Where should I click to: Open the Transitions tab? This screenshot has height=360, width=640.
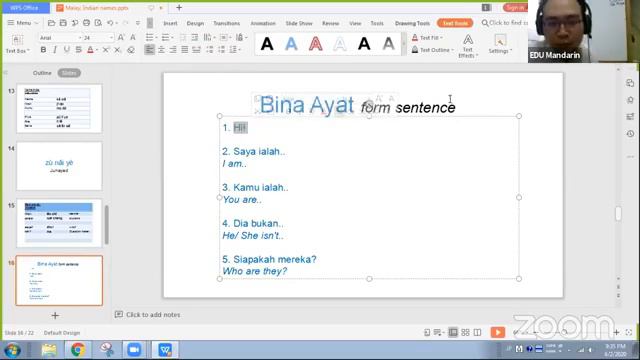[x=227, y=23]
